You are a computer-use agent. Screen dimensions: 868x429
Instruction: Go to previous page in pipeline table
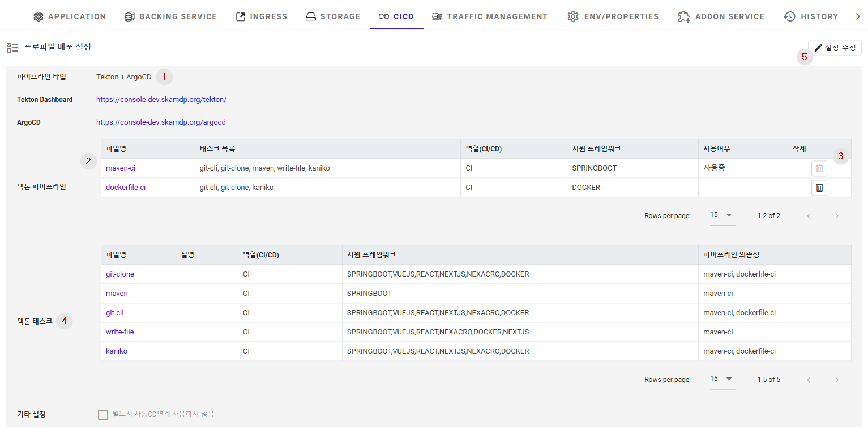coord(809,216)
